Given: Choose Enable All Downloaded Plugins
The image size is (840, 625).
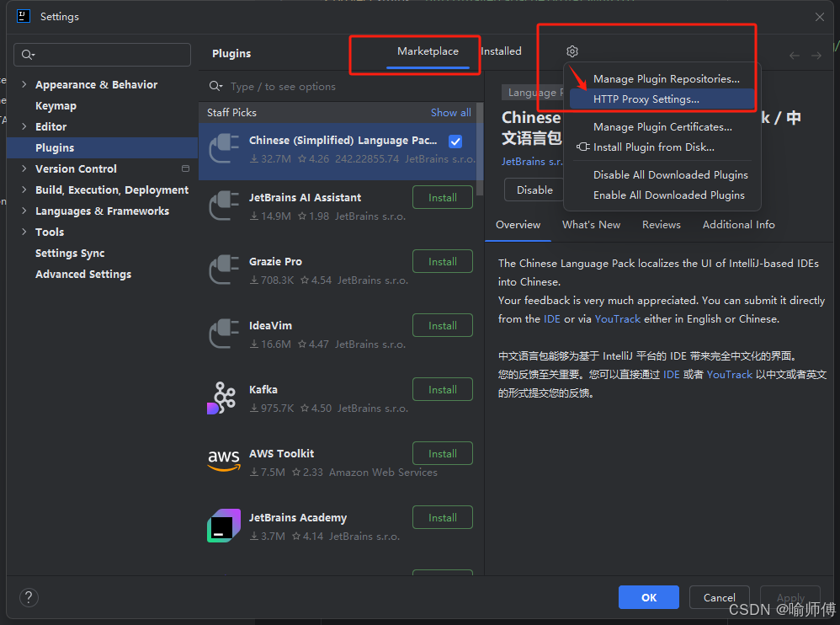Looking at the screenshot, I should (x=662, y=195).
